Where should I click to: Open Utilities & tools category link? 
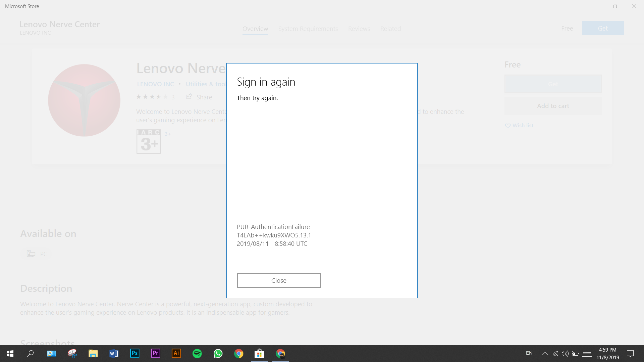pos(206,84)
